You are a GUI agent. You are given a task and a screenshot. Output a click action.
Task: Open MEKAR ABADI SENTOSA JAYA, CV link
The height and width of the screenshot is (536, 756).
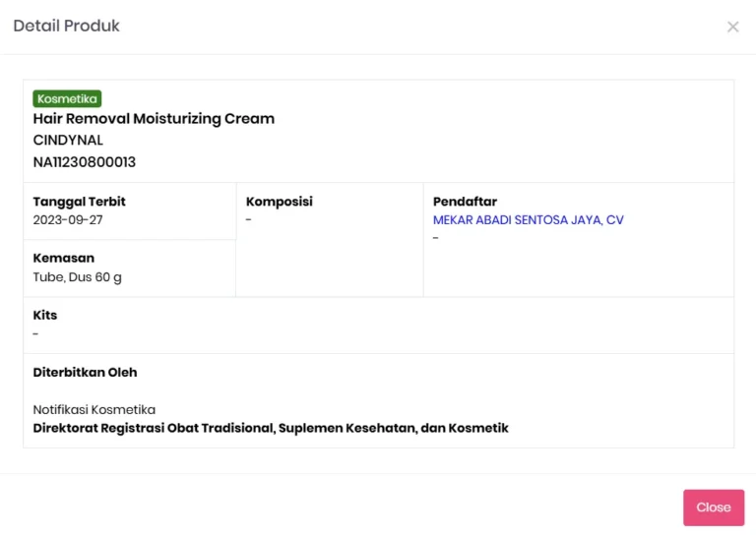click(528, 220)
